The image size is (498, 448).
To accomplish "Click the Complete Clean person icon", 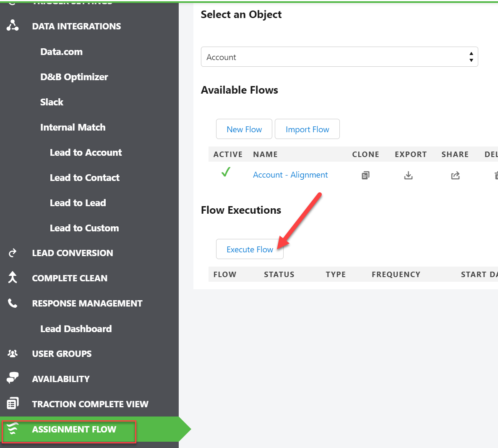I will click(x=12, y=278).
